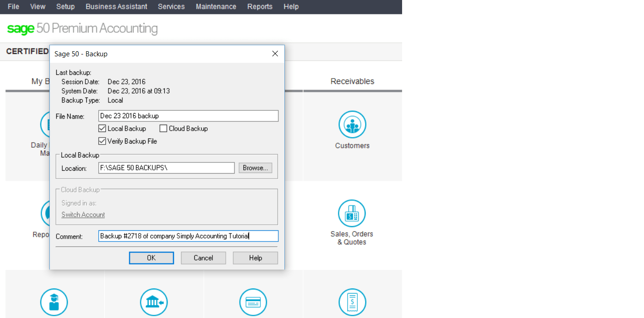
Task: Open the Help menu in menu bar
Action: pyautogui.click(x=291, y=6)
